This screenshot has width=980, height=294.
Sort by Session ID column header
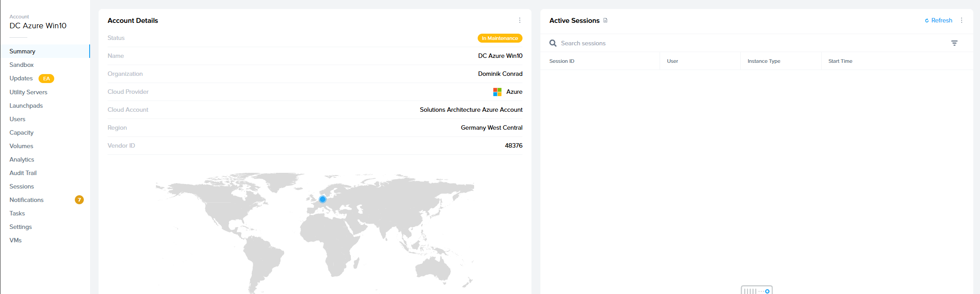pos(561,61)
